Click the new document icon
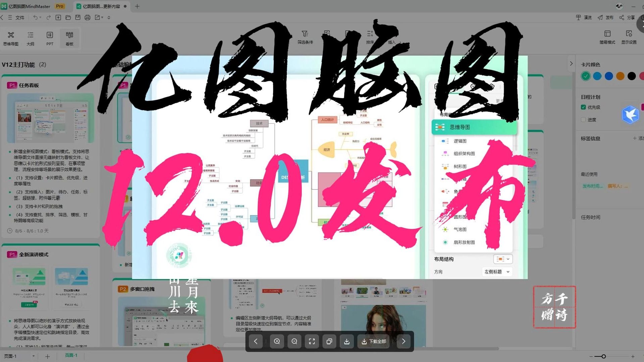 pyautogui.click(x=58, y=17)
